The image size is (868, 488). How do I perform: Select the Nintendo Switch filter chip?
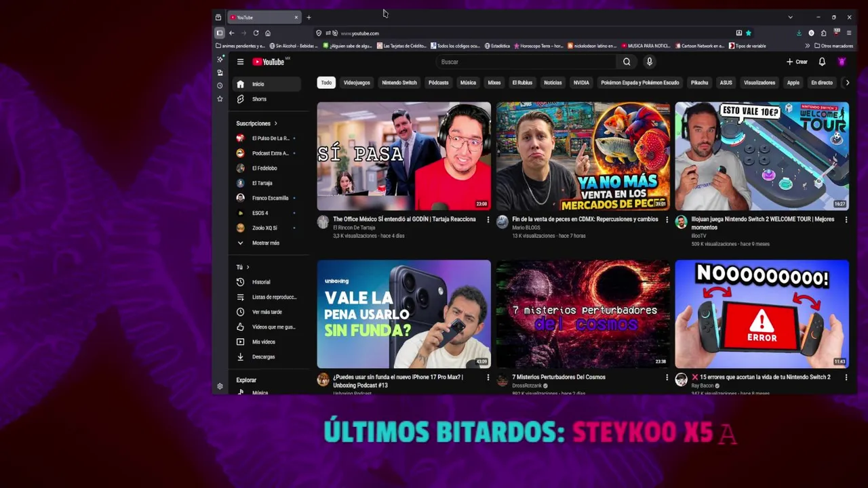(x=399, y=83)
